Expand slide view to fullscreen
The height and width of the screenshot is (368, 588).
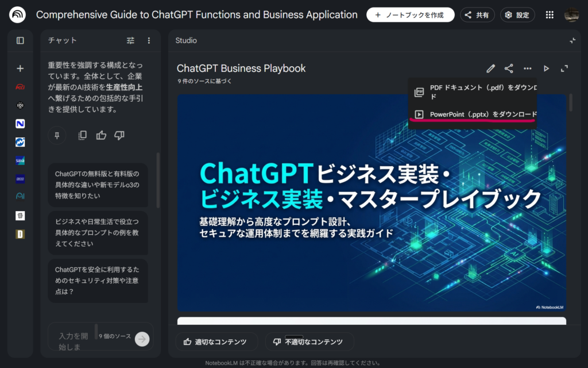[564, 68]
